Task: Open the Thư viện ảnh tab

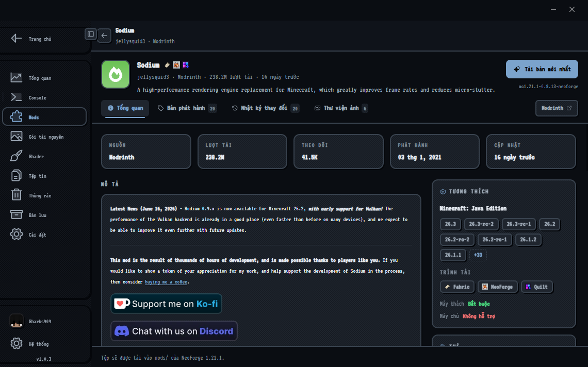Action: (341, 108)
